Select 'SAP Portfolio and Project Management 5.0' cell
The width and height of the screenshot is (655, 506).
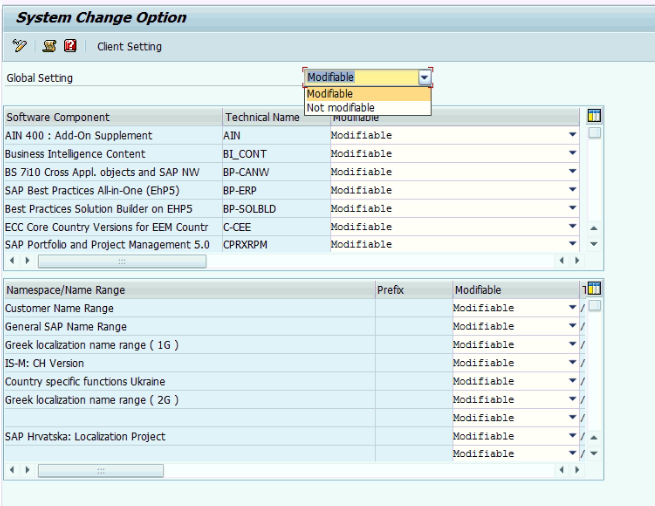pos(113,244)
